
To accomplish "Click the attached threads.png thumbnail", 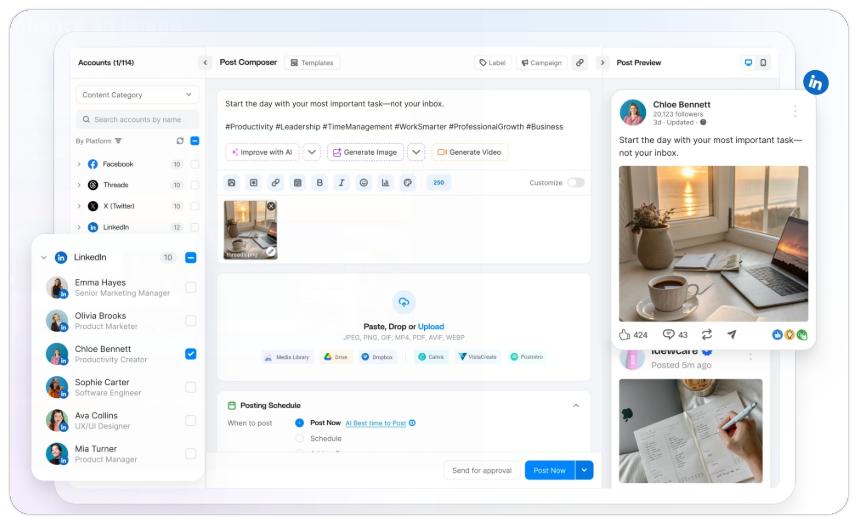I will (250, 230).
